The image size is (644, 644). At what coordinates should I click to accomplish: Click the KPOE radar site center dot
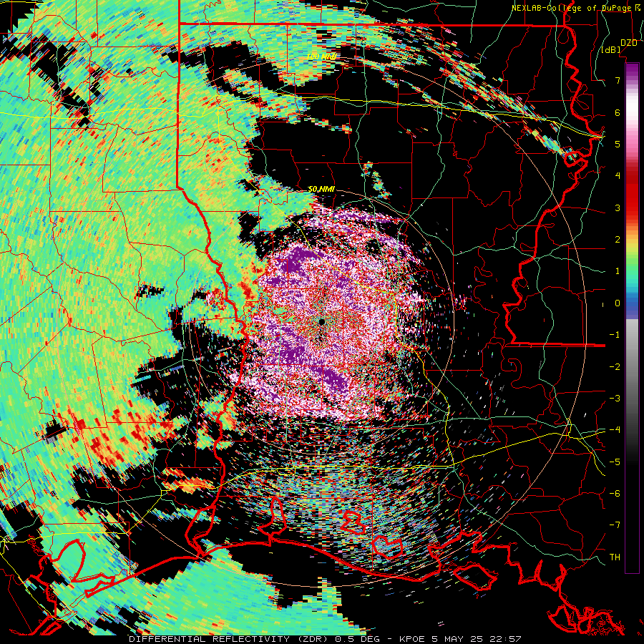pyautogui.click(x=322, y=321)
